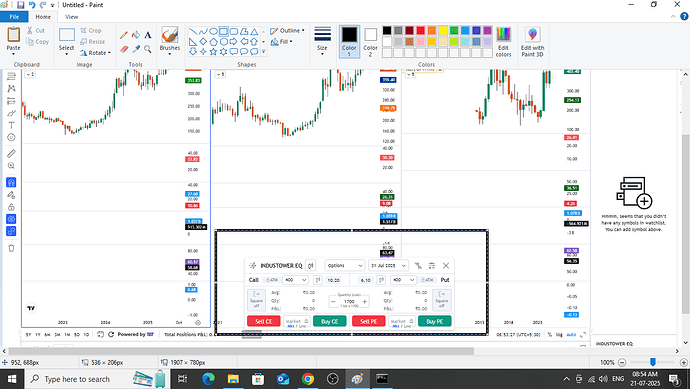Click the zoom slider handle
This screenshot has height=389, width=690.
coord(653,362)
